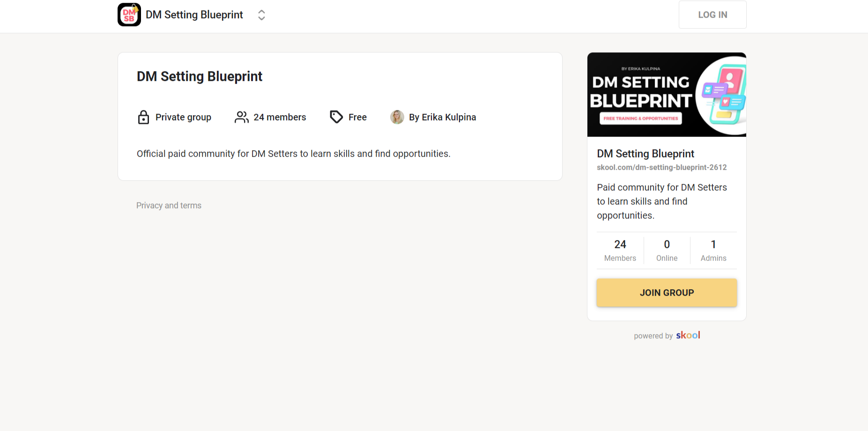The height and width of the screenshot is (431, 868).
Task: Click the sidebar DM Setting Blueprint title
Action: (645, 153)
